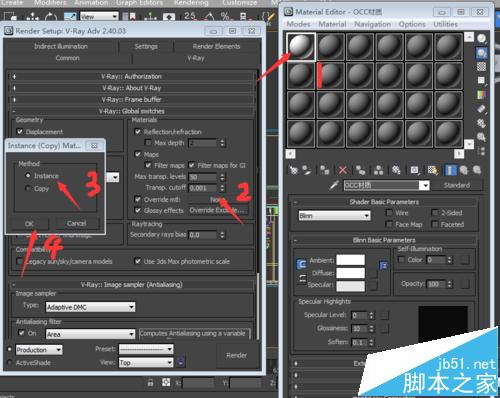Select Instance radio button
The height and width of the screenshot is (398, 500).
click(28, 175)
